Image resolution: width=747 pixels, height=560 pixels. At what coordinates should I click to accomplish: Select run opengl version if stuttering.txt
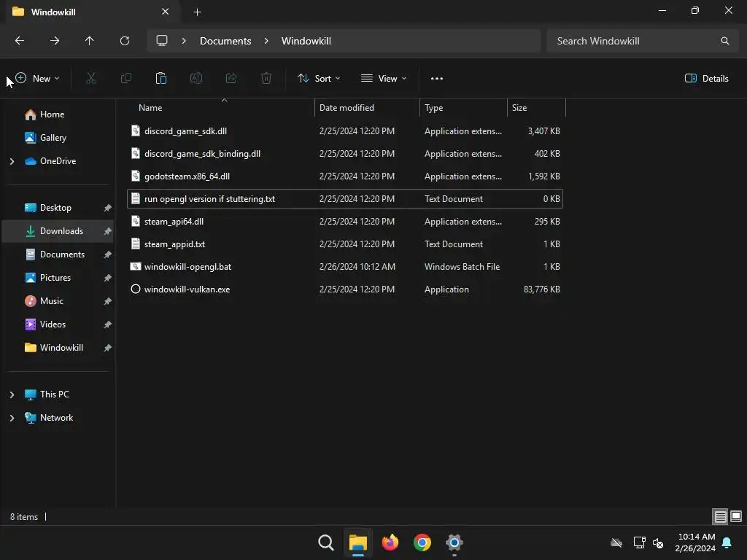pos(345,198)
